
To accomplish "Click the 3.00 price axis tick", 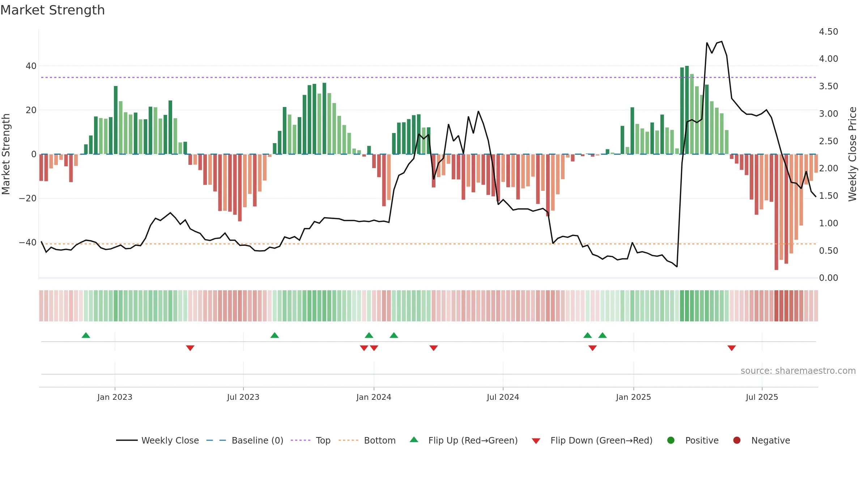I will coord(829,114).
